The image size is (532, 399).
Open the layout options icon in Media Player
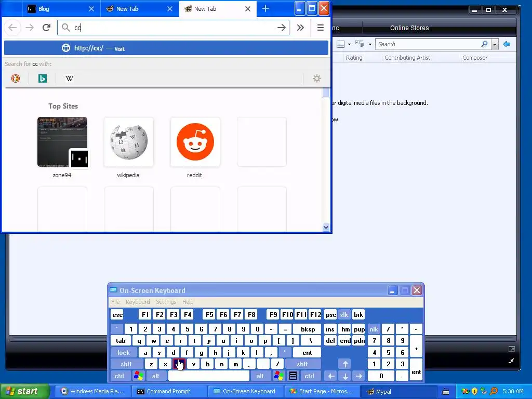pos(341,44)
